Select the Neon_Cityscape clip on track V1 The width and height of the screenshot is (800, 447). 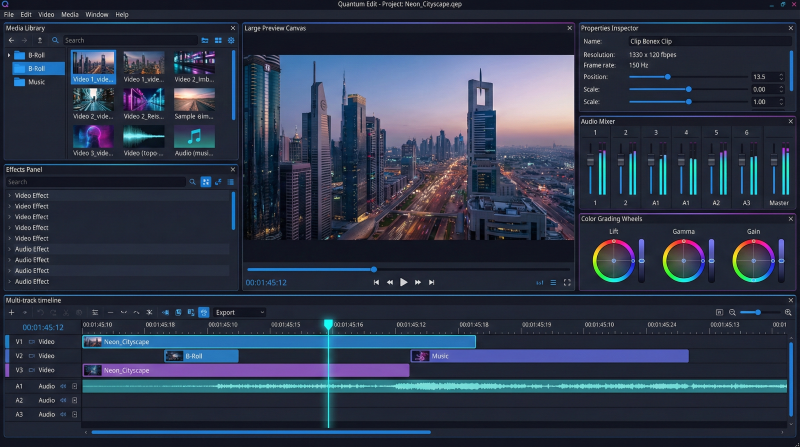pyautogui.click(x=279, y=341)
